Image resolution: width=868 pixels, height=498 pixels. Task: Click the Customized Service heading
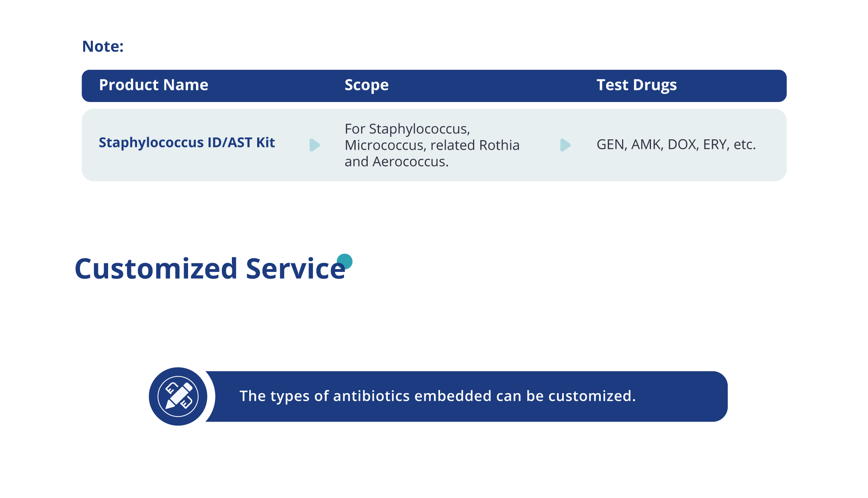point(210,269)
